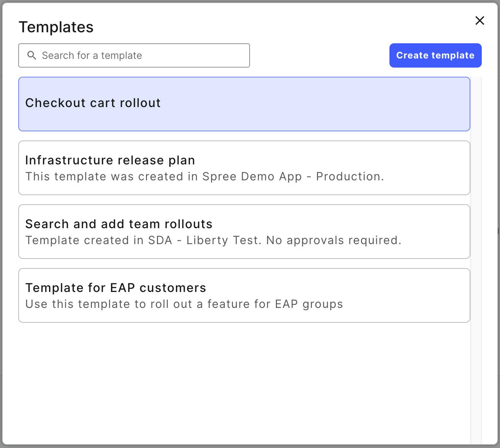Click 'Spree Demo App' in the description
This screenshot has height=448, width=500.
coord(252,177)
